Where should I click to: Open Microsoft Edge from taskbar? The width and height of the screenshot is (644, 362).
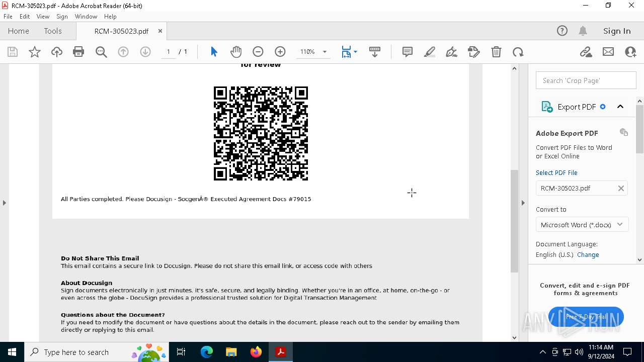(207, 352)
